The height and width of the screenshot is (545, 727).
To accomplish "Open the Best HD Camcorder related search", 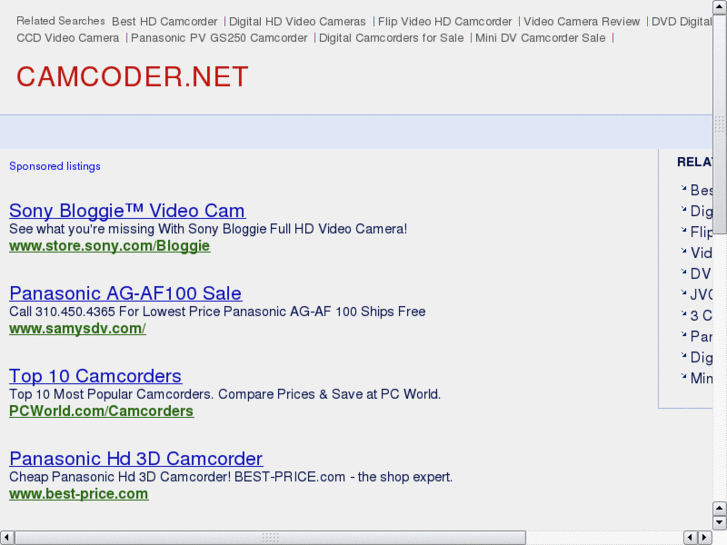I will [165, 21].
